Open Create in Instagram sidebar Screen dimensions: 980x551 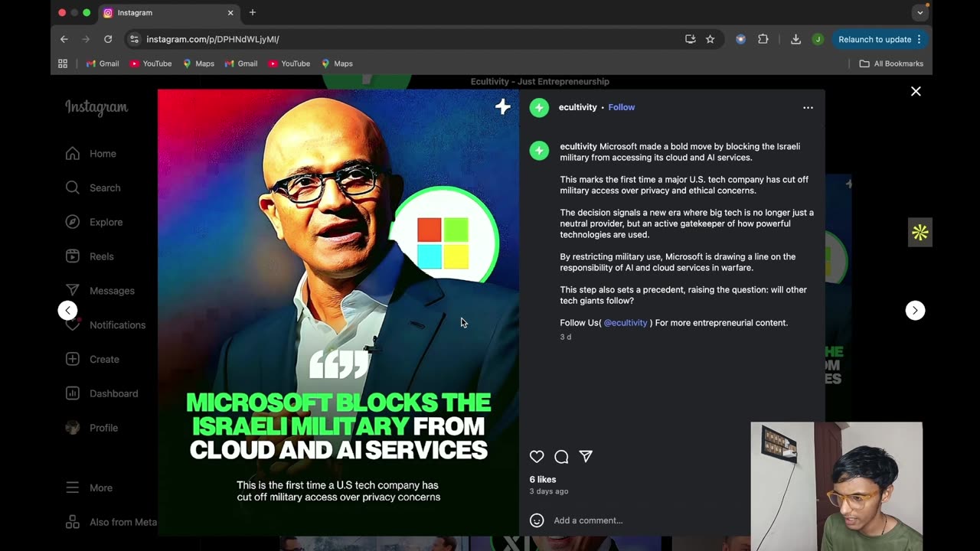[93, 359]
